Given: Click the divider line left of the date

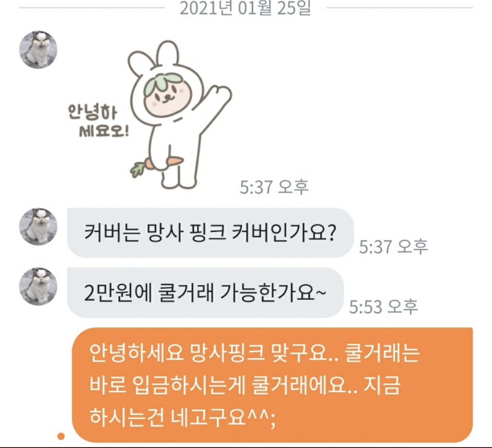Looking at the screenshot, I should 92,7.
